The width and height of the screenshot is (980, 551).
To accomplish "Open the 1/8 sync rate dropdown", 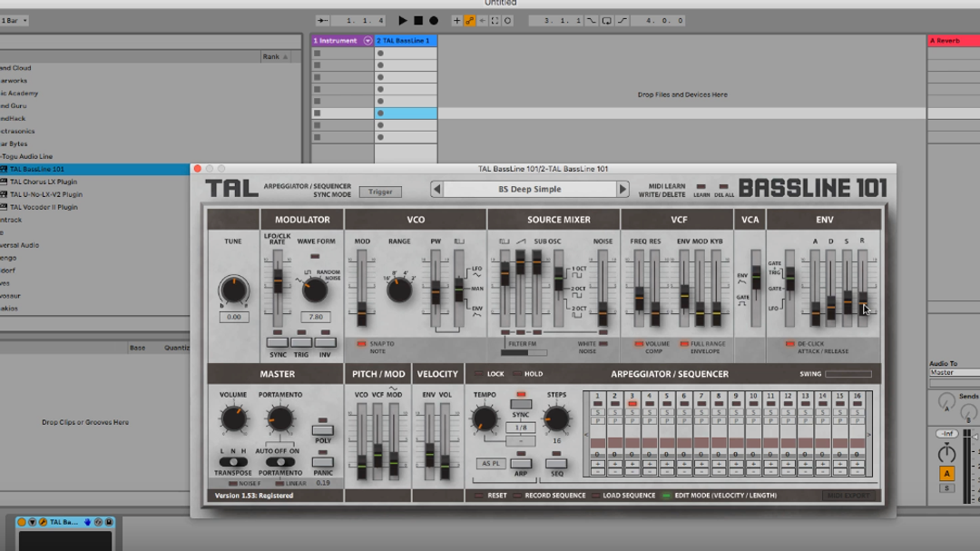I will pos(521,428).
